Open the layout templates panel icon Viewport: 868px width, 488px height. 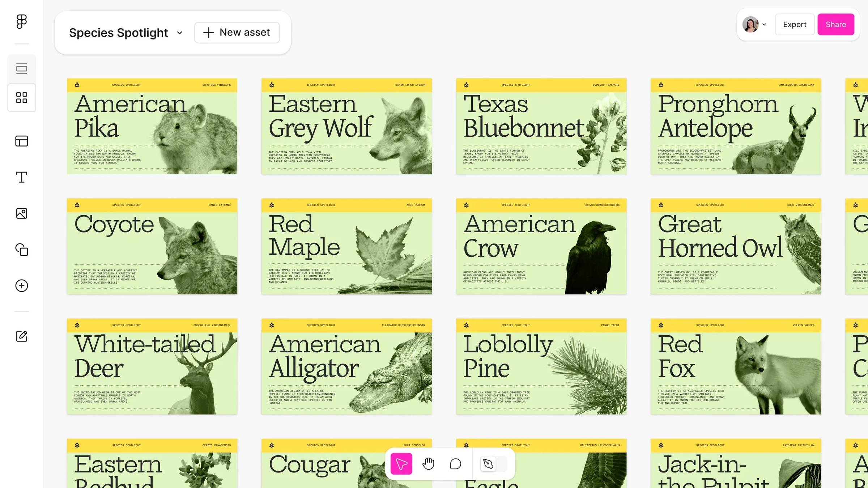(x=22, y=141)
